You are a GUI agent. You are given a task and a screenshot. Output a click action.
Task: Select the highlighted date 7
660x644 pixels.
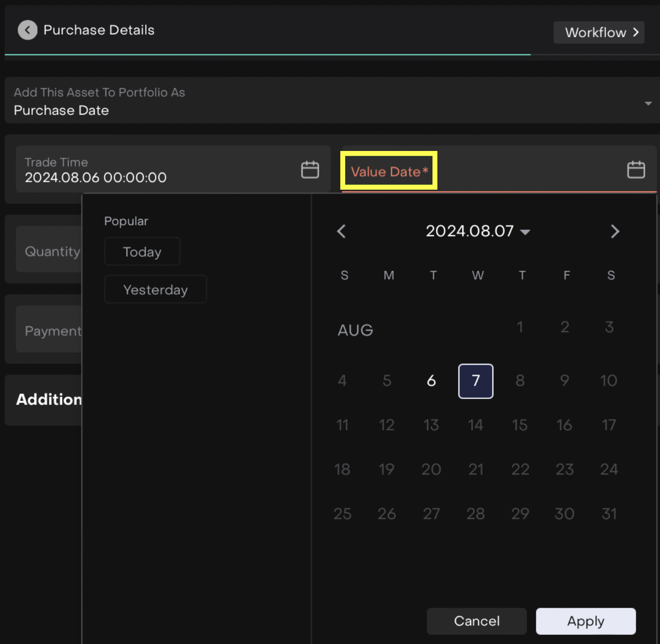tap(476, 381)
